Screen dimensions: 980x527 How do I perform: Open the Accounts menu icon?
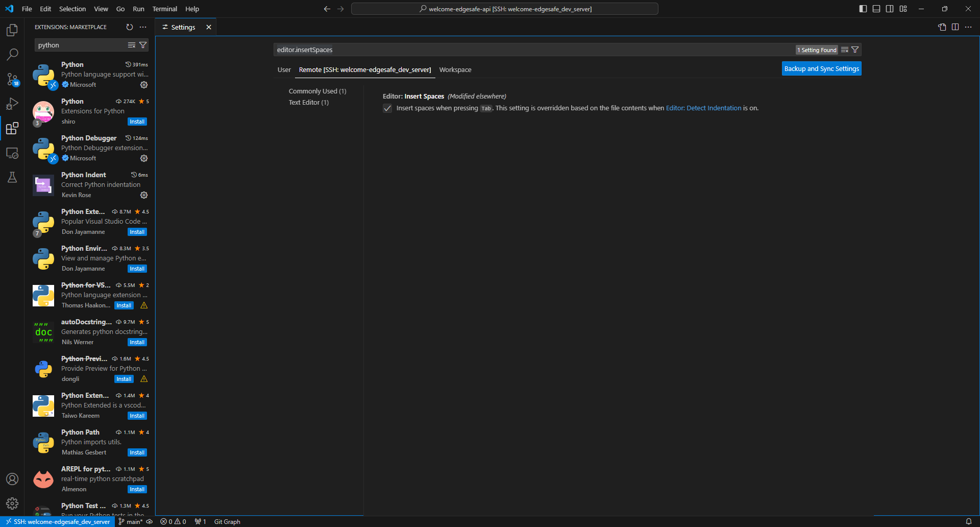pos(12,479)
